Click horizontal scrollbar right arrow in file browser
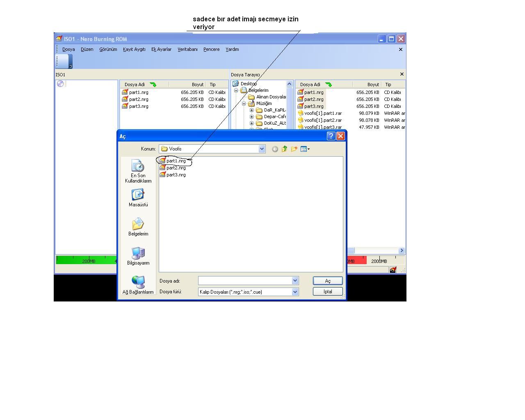The width and height of the screenshot is (525, 420). click(x=402, y=250)
